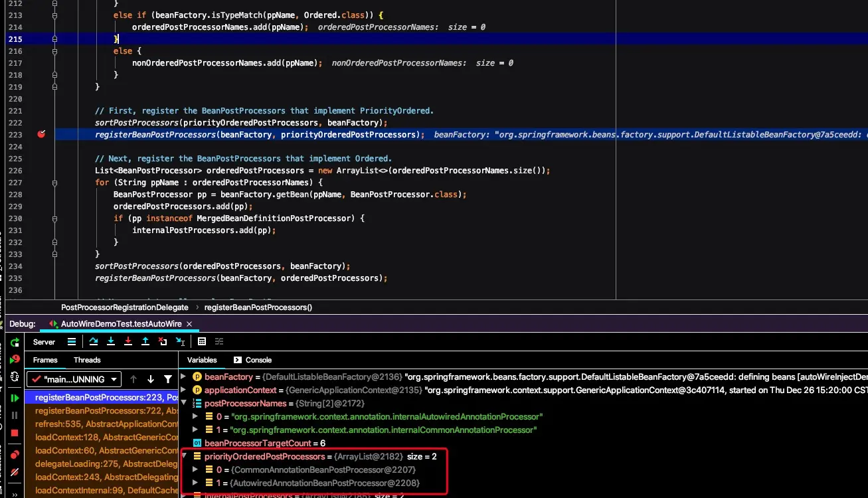This screenshot has width=868, height=498.
Task: Switch to the Variables tab
Action: pyautogui.click(x=202, y=360)
